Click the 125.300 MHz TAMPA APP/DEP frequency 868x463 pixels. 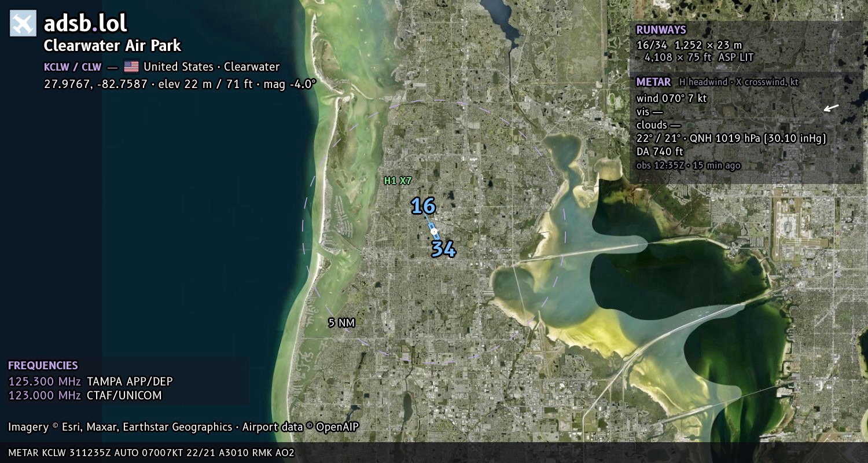click(x=90, y=381)
